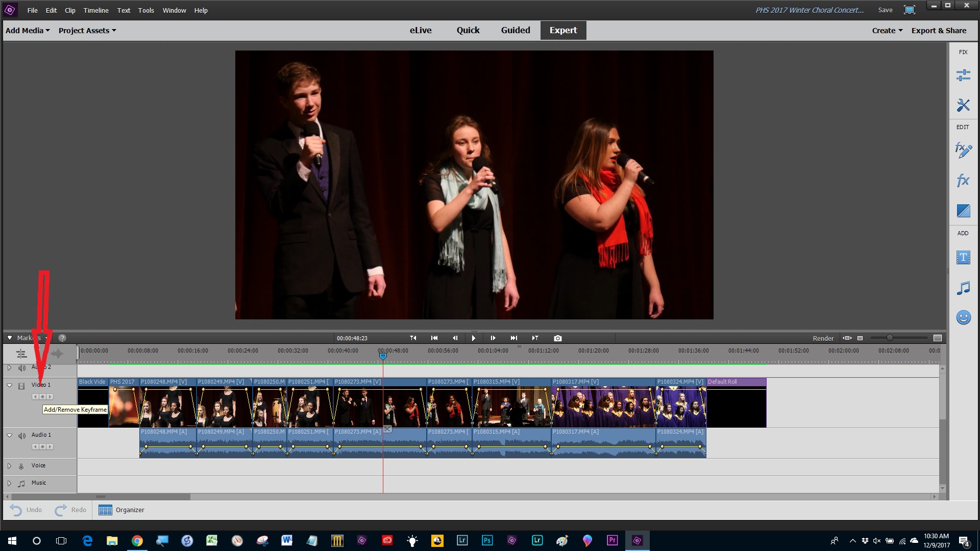Viewport: 980px width, 551px height.
Task: Add/Remove keyframe on Audio 1 track
Action: [43, 447]
